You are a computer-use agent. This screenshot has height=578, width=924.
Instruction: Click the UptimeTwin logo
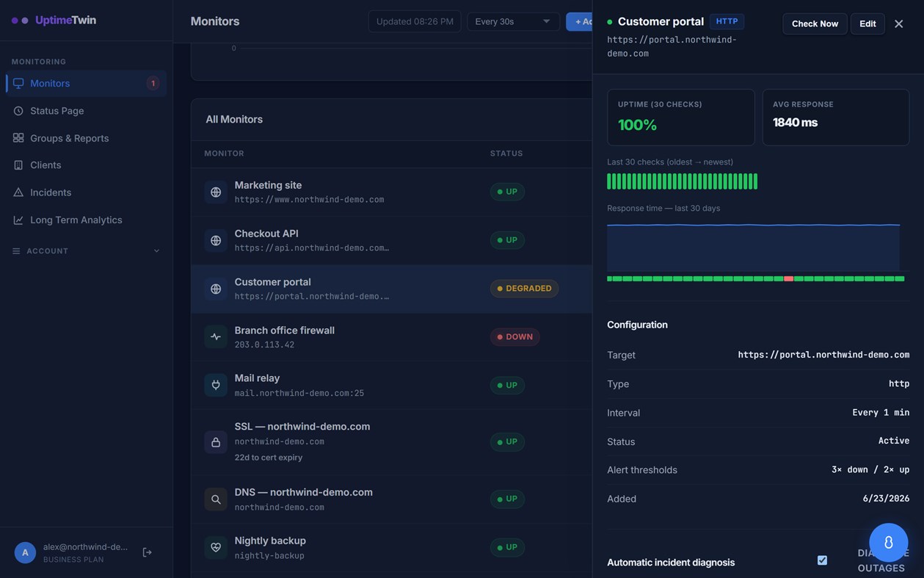pos(54,21)
